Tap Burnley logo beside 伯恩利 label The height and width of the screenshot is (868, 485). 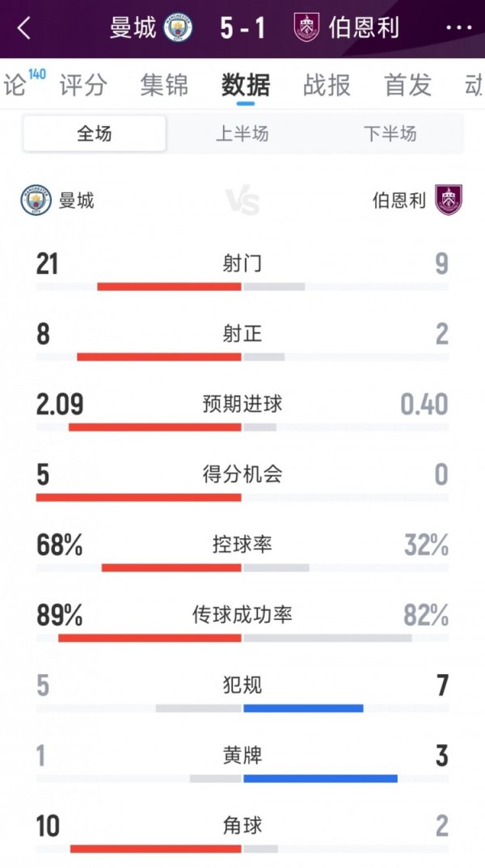click(x=449, y=200)
